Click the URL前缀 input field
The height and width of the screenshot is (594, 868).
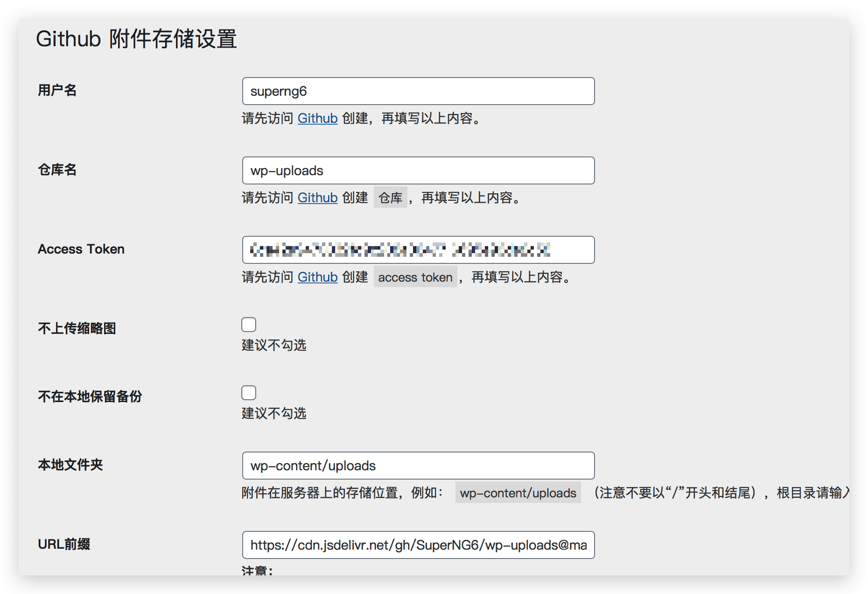point(418,545)
